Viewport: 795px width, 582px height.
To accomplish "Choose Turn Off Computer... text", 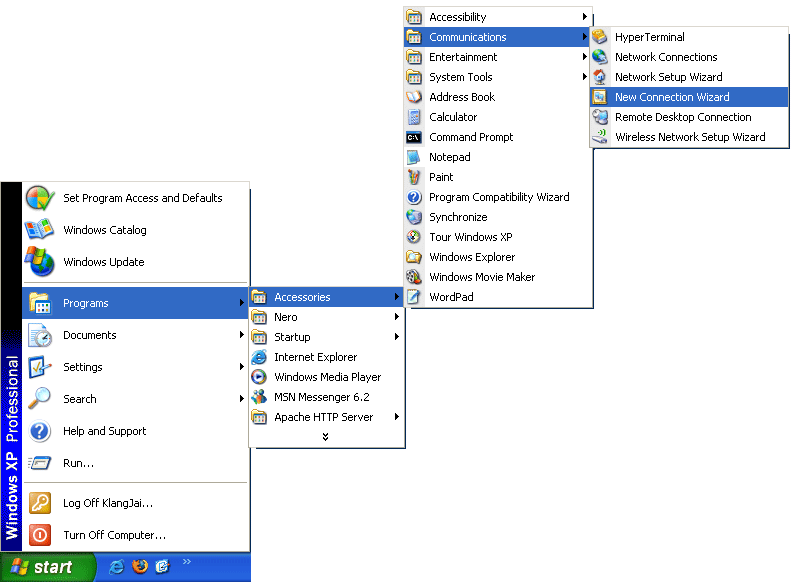I will (x=115, y=535).
